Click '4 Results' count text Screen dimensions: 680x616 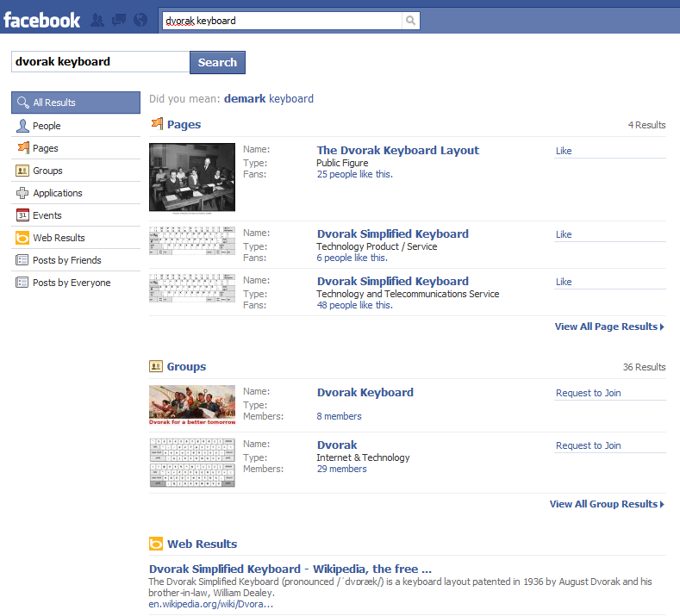646,125
